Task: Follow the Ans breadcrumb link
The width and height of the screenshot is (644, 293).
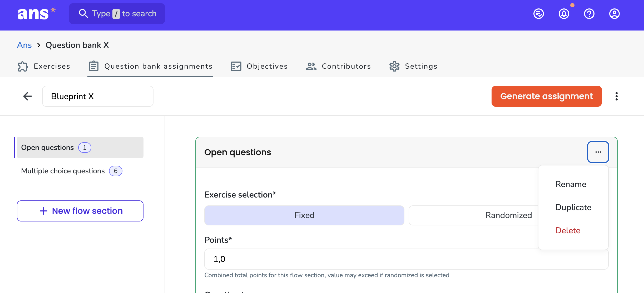Action: click(24, 45)
